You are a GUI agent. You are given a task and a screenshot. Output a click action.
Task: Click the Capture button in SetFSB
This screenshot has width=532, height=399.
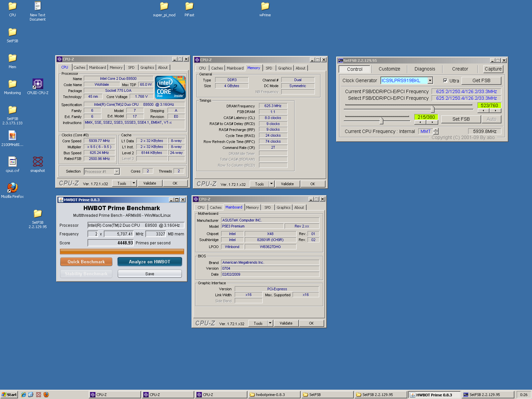493,69
